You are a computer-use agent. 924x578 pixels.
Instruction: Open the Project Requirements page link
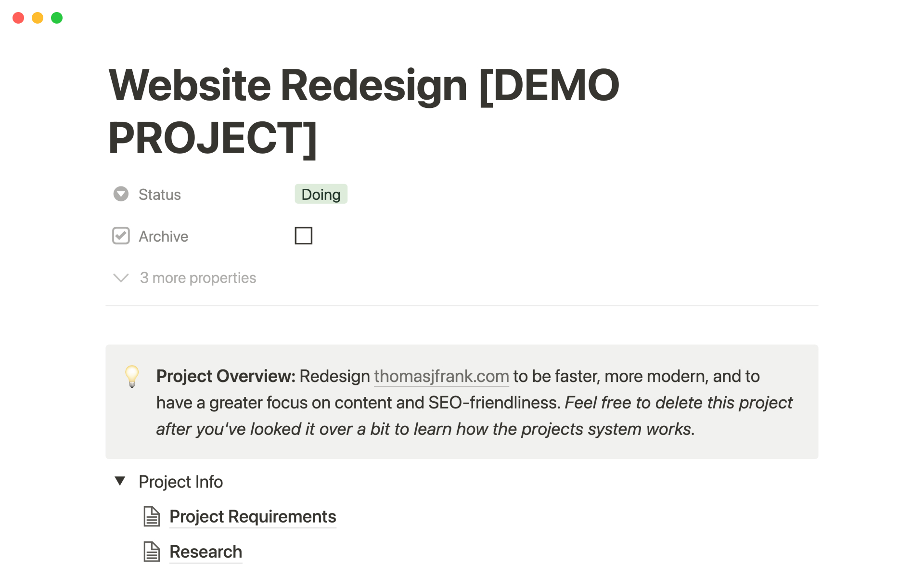tap(253, 516)
